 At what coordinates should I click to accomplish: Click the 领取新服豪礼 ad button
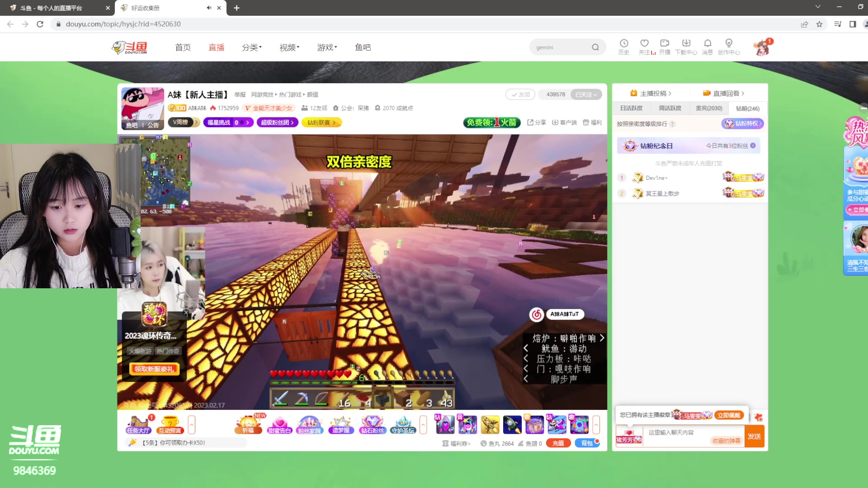pyautogui.click(x=154, y=369)
